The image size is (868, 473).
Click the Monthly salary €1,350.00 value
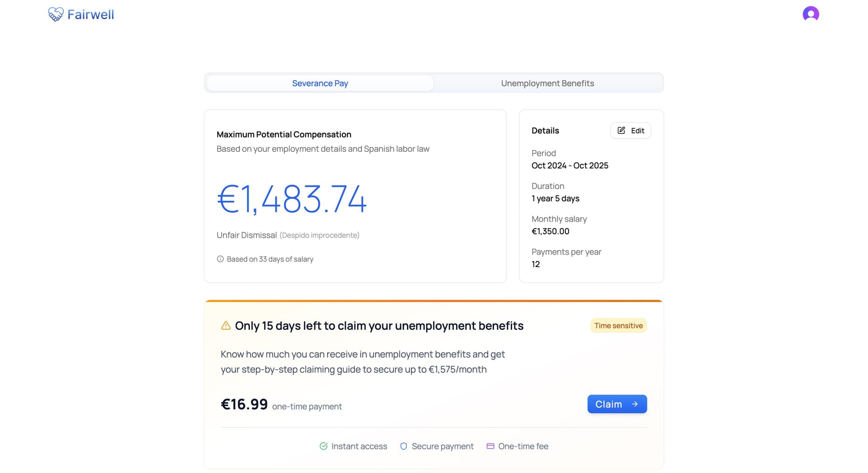[550, 231]
